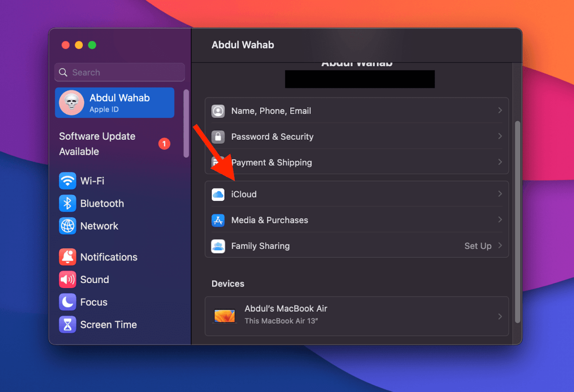Expand the iCloud row chevron
This screenshot has height=392, width=574.
pyautogui.click(x=500, y=194)
